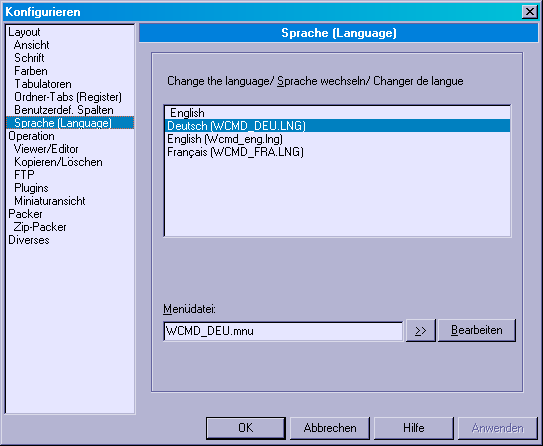Image resolution: width=543 pixels, height=446 pixels.
Task: Select Schrift in the settings tree
Action: coord(29,58)
